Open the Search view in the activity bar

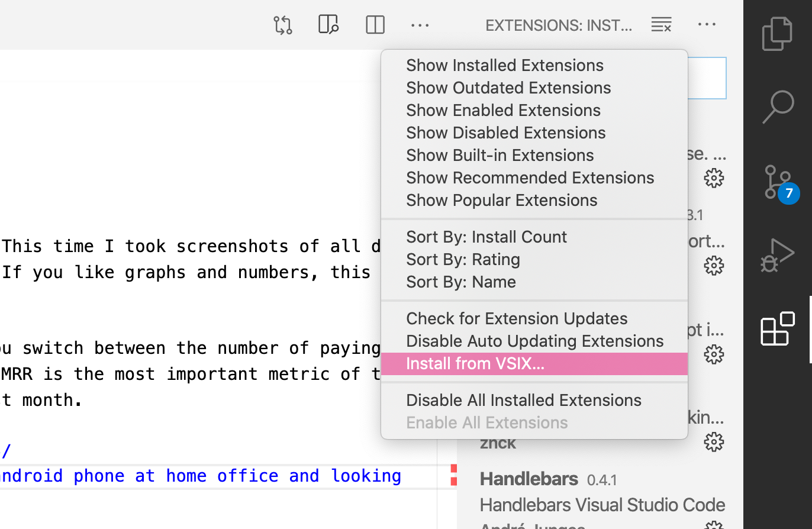pos(777,108)
